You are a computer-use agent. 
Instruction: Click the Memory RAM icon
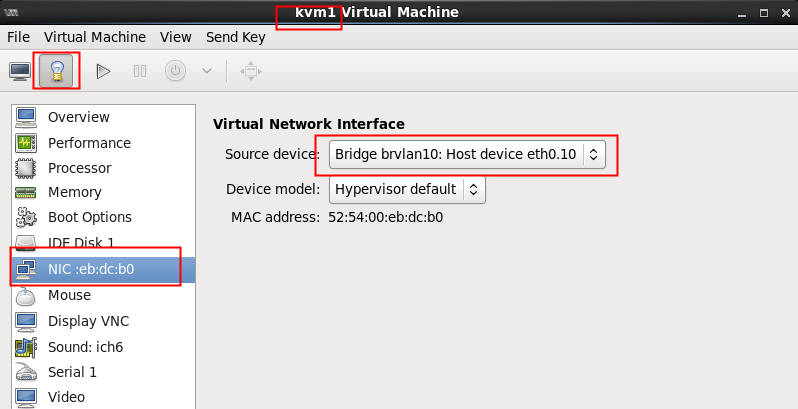click(x=26, y=192)
